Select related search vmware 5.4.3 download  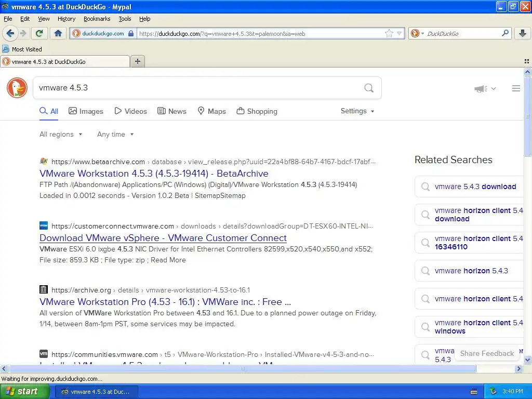(x=469, y=187)
